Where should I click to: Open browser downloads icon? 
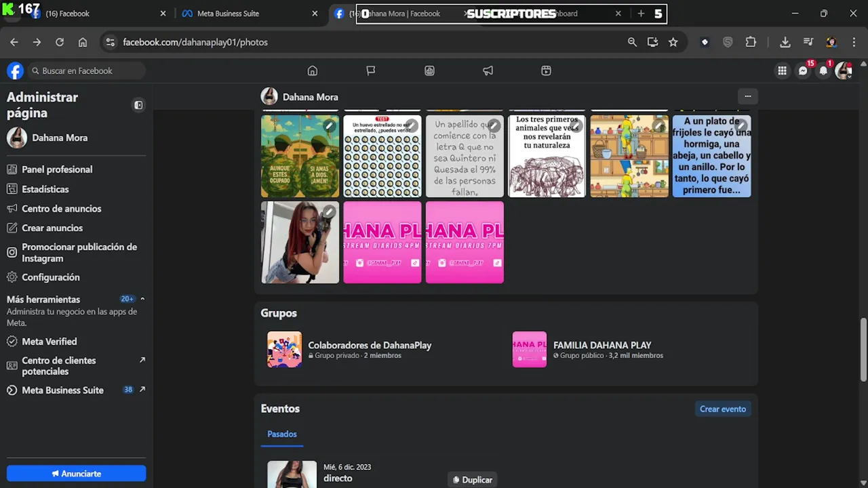tap(785, 42)
